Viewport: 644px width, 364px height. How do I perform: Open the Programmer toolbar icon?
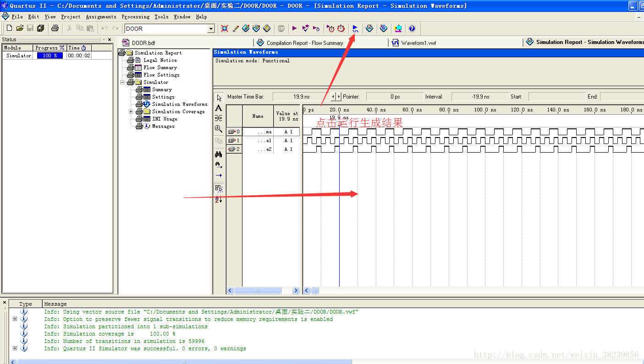click(384, 28)
